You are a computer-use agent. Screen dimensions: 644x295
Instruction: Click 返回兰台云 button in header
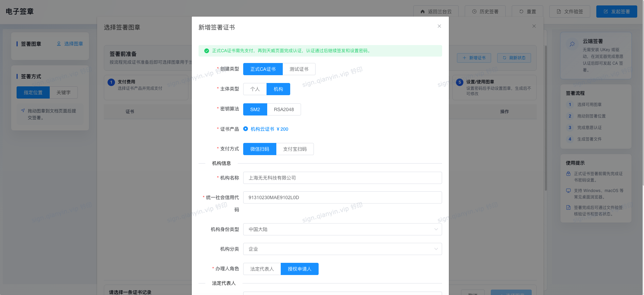(x=436, y=12)
